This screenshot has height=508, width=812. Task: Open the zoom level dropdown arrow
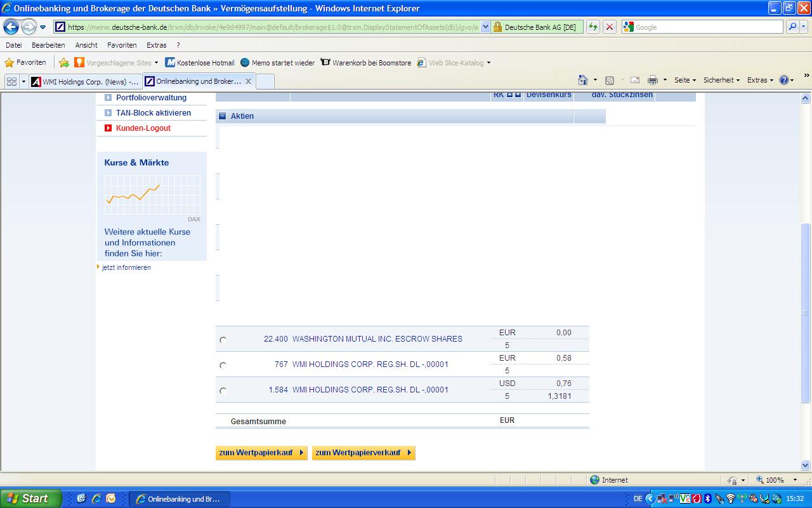794,480
